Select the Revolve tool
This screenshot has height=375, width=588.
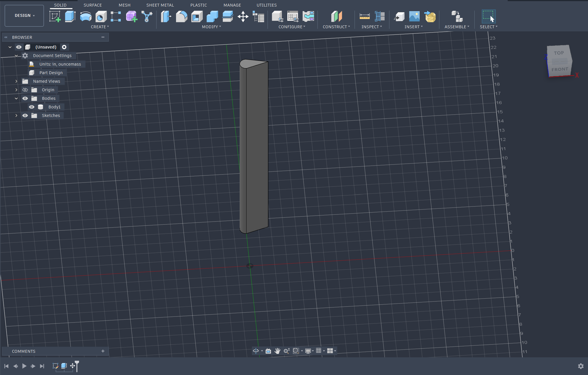click(86, 17)
